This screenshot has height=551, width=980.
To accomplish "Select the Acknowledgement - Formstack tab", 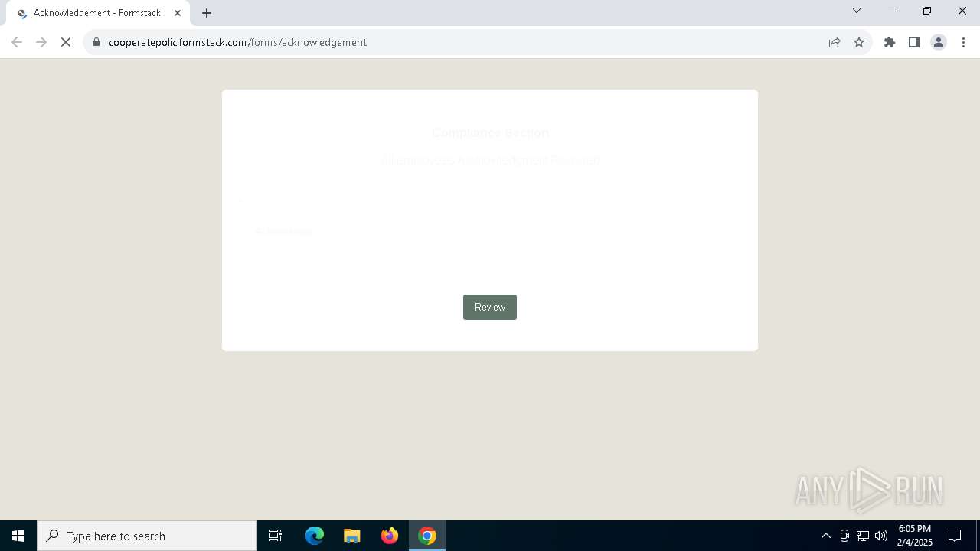I will click(97, 13).
